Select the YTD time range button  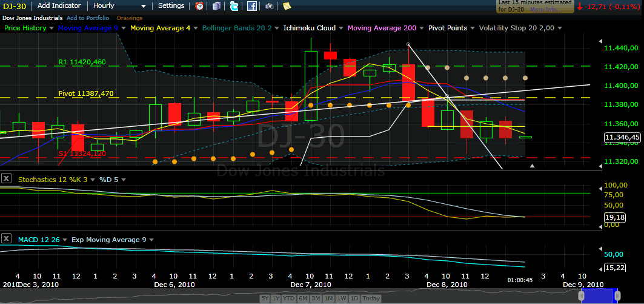click(289, 299)
